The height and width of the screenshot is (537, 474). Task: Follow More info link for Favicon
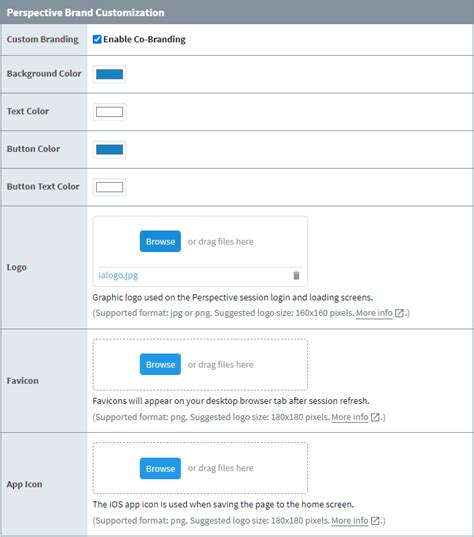(x=350, y=417)
